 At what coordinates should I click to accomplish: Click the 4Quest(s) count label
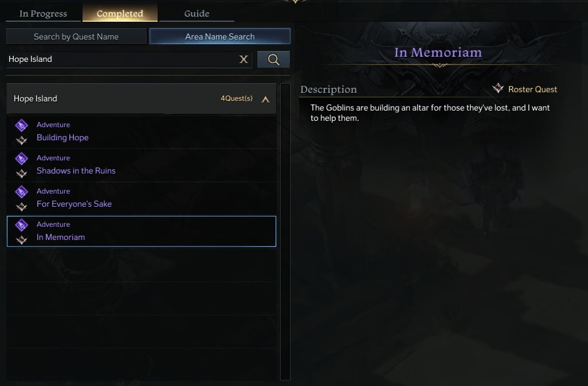[237, 98]
